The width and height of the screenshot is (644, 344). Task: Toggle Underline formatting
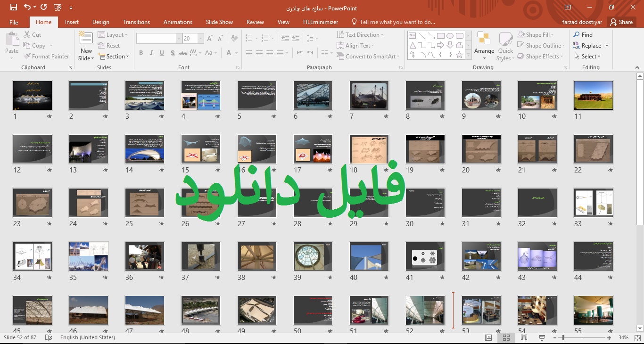(161, 53)
